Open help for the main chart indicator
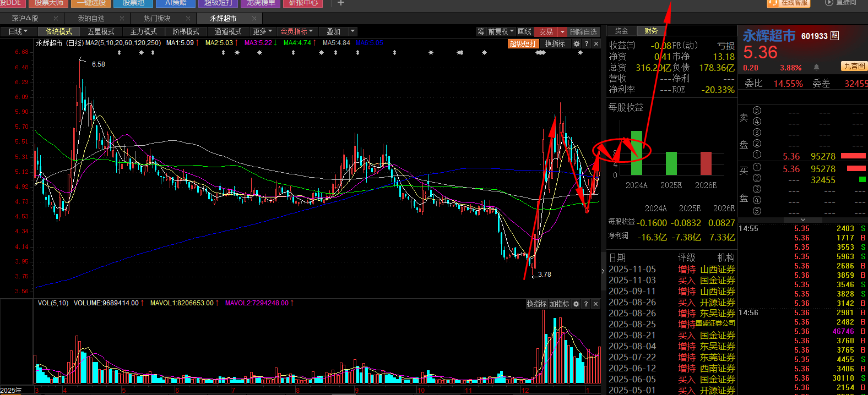 tap(586, 43)
